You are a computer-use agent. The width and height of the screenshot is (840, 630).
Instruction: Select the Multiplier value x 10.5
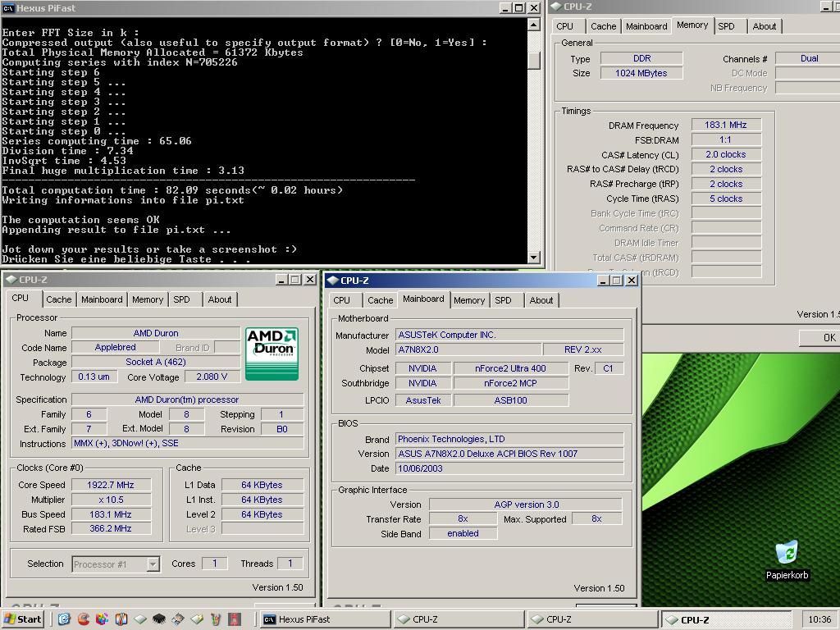tap(111, 500)
